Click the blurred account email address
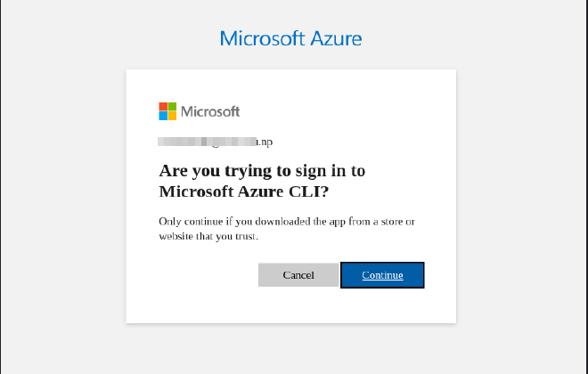This screenshot has width=588, height=374. click(208, 141)
